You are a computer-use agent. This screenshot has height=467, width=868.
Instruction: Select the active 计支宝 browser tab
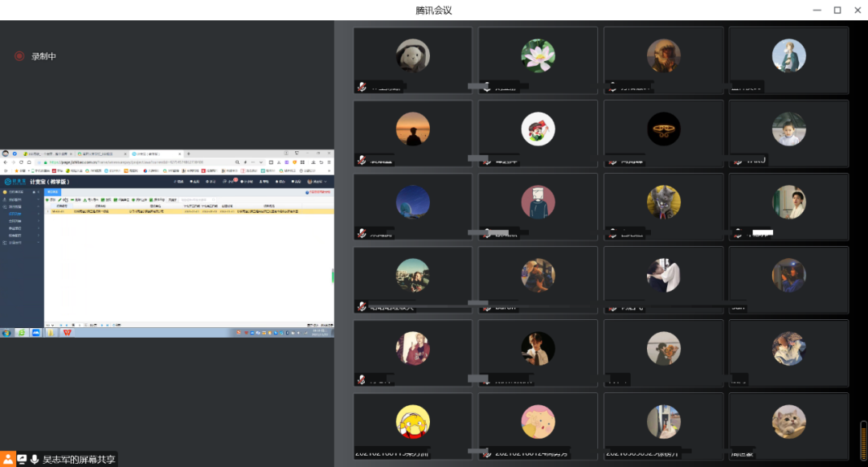(157, 154)
